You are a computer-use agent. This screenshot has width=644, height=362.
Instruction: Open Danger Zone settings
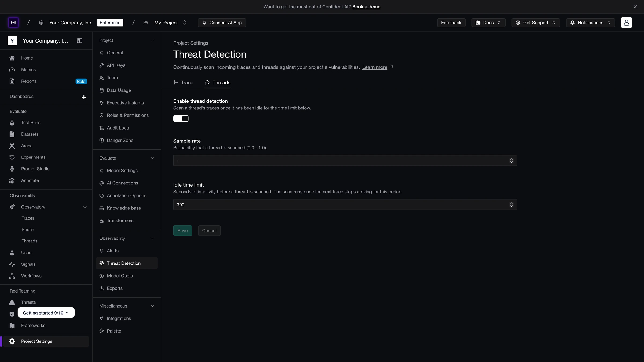pos(127,140)
